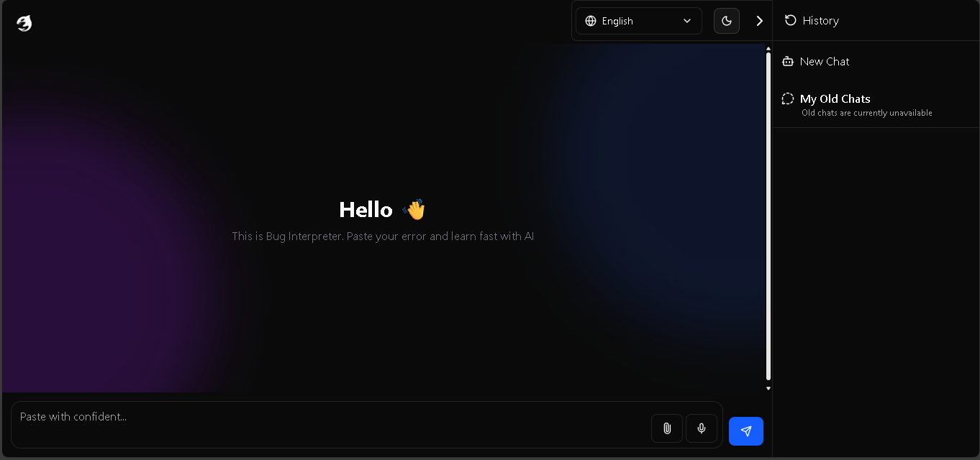Click the globe icon in language selector
Screen dimensions: 980x460
click(591, 21)
